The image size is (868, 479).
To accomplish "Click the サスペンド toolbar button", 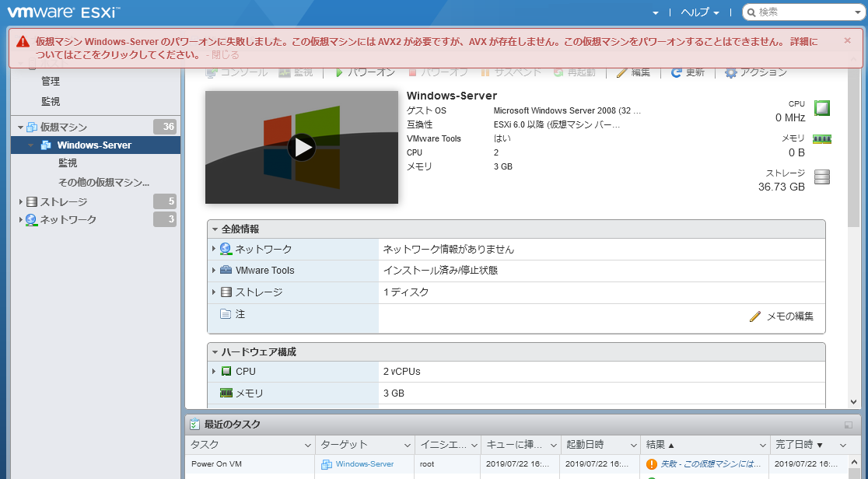I will [x=513, y=72].
